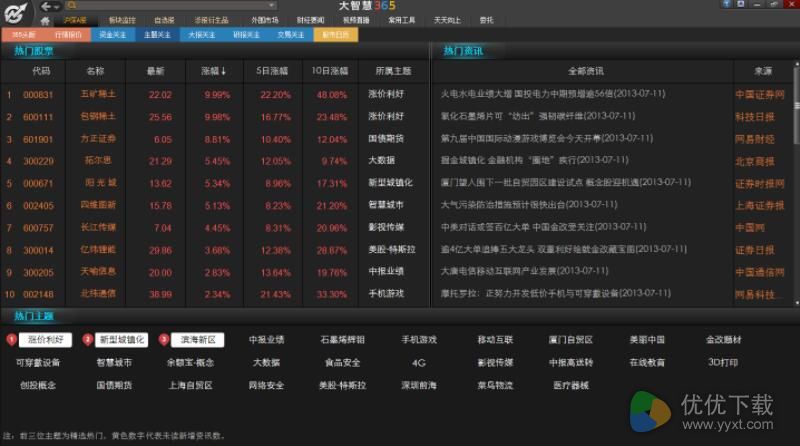Open the back-arrow history dropdown
The height and width of the screenshot is (446, 800).
(x=57, y=7)
